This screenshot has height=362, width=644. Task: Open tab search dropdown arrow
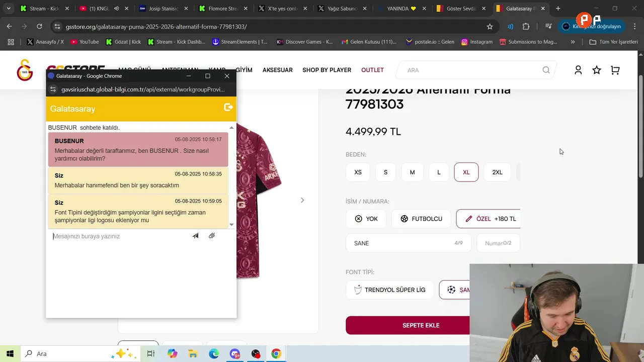(x=8, y=9)
